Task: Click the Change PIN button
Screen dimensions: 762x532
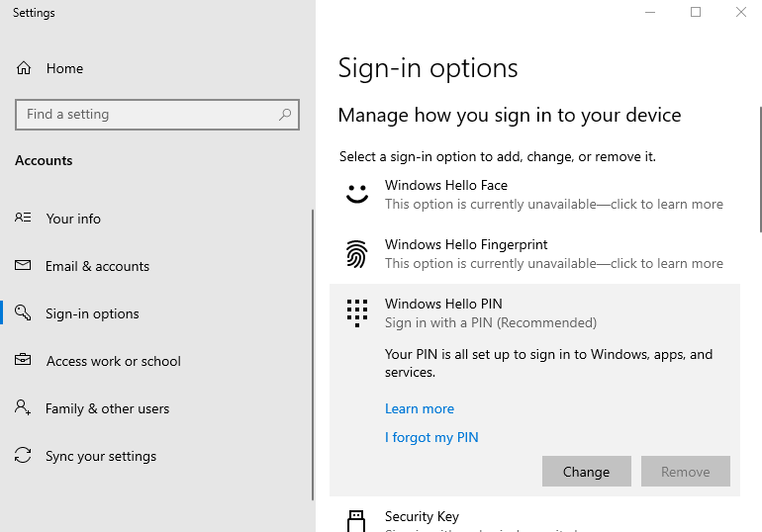Action: click(587, 472)
